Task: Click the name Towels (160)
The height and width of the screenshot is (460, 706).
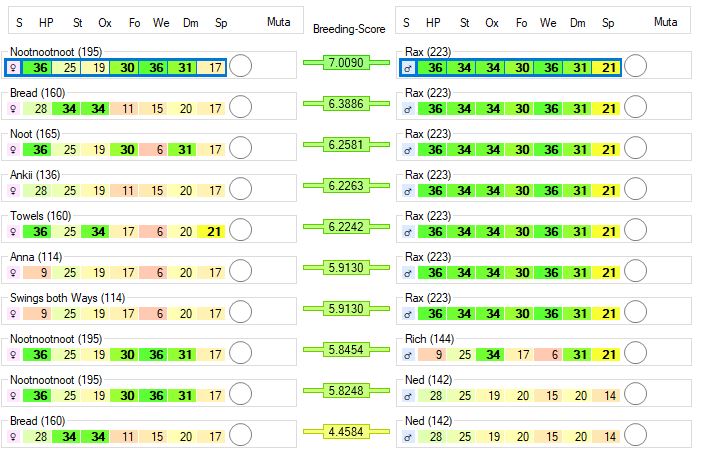Action: (41, 216)
